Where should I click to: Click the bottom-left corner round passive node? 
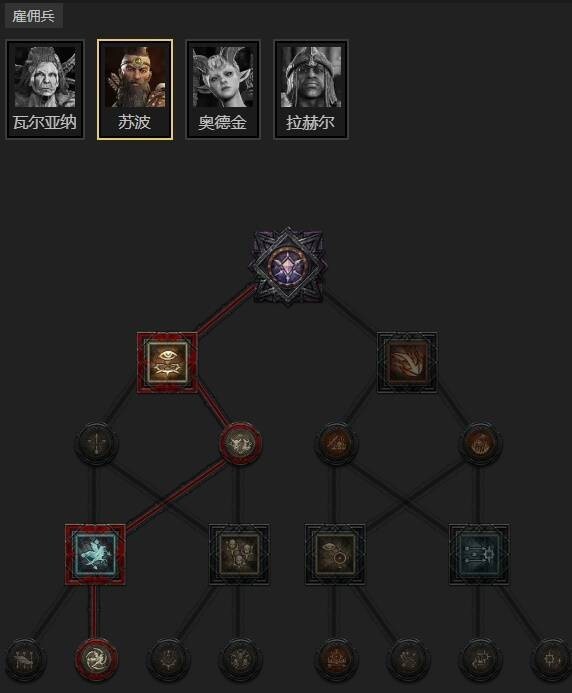(24, 659)
